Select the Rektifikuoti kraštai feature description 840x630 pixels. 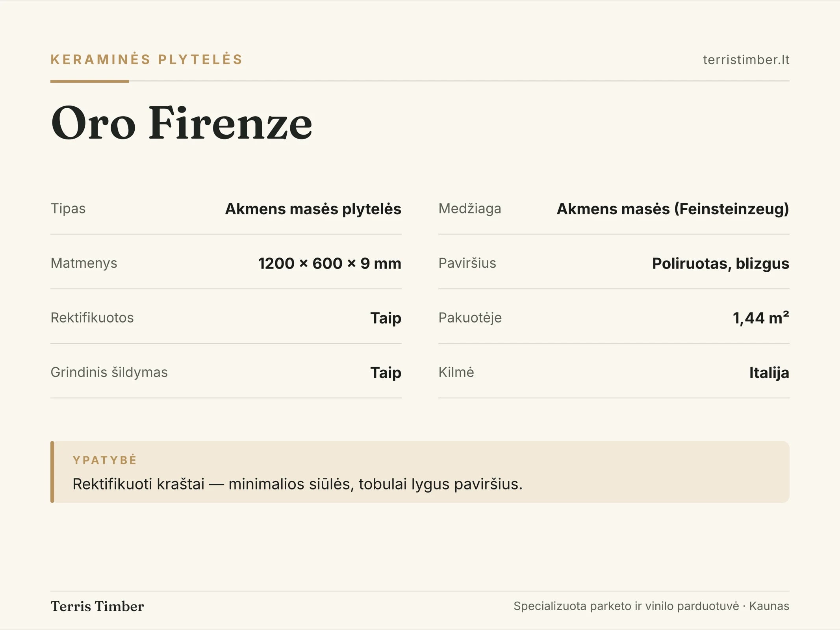click(x=298, y=484)
